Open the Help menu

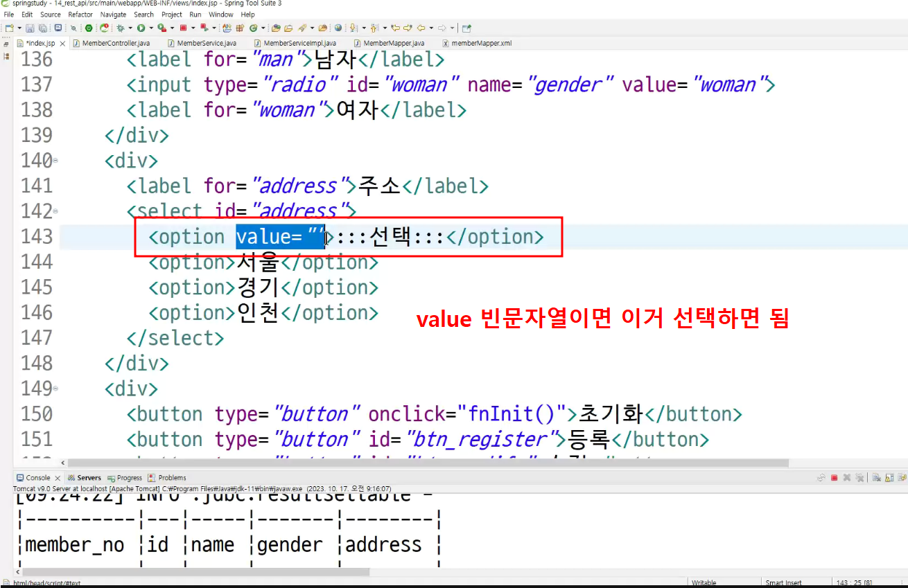(248, 15)
